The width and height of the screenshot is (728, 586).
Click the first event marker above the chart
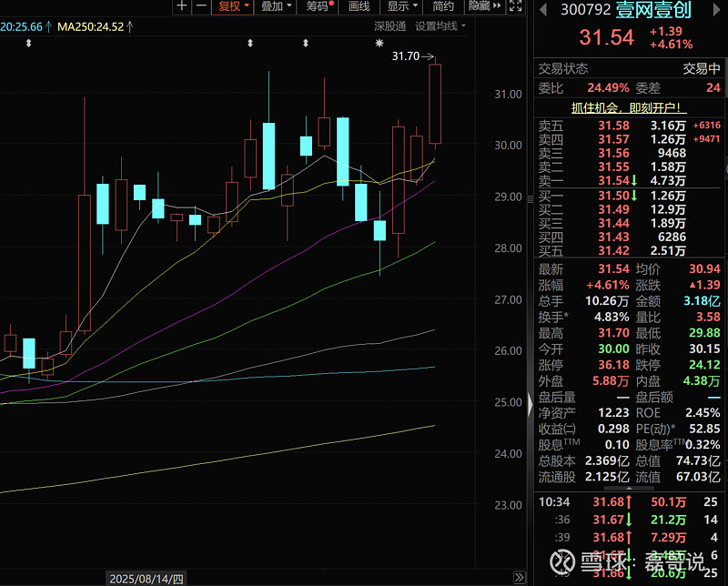coord(29,43)
